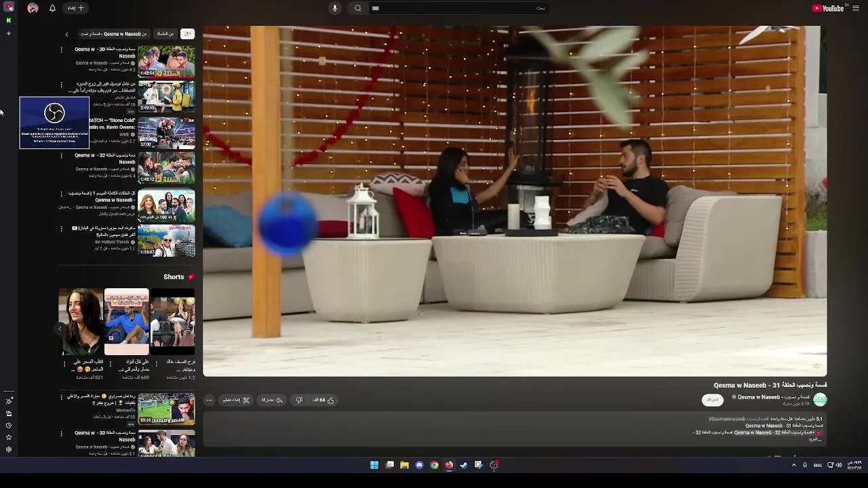Click the video title Qesma w Naseeb episode 31
Image resolution: width=868 pixels, height=488 pixels.
point(770,385)
